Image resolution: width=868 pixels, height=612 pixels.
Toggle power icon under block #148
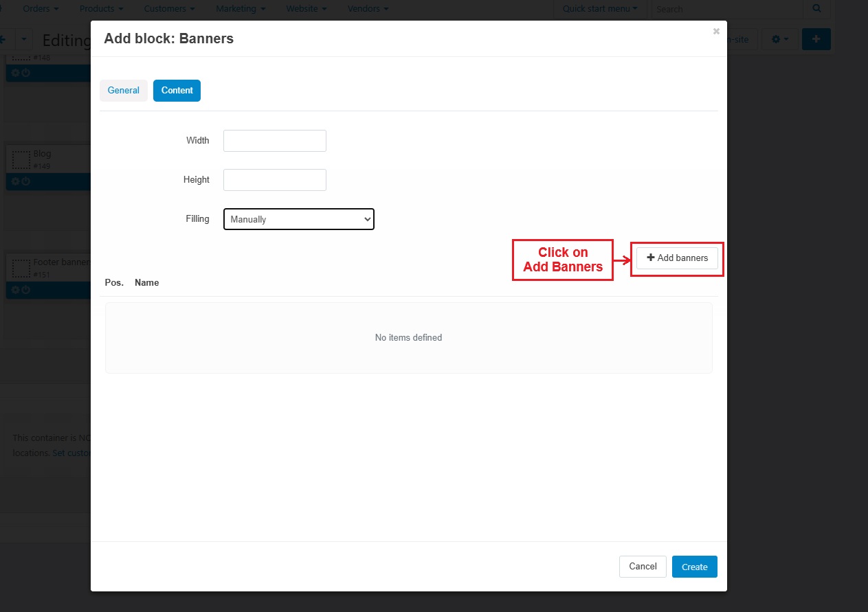(x=26, y=73)
